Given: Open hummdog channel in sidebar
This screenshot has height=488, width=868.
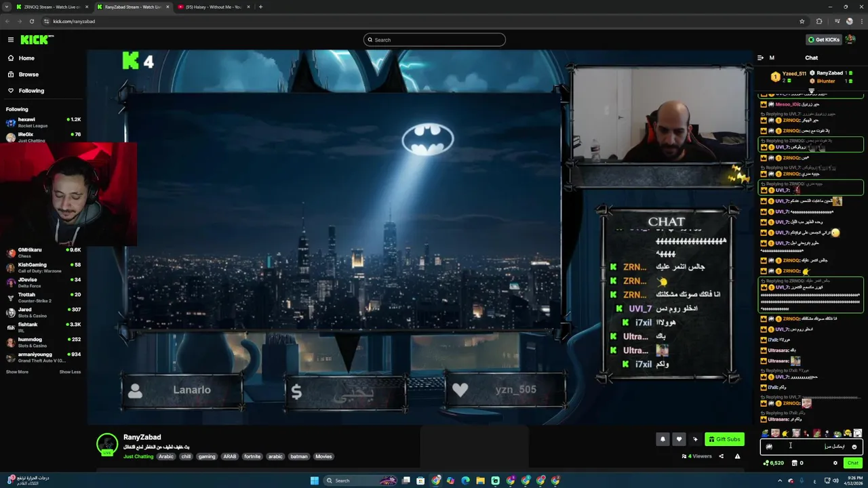Looking at the screenshot, I should [x=43, y=342].
